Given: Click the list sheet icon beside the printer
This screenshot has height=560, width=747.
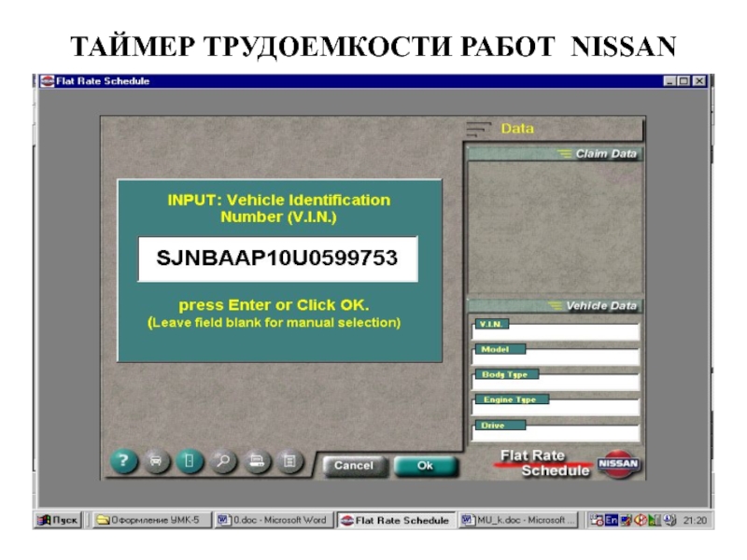Looking at the screenshot, I should click(x=289, y=461).
